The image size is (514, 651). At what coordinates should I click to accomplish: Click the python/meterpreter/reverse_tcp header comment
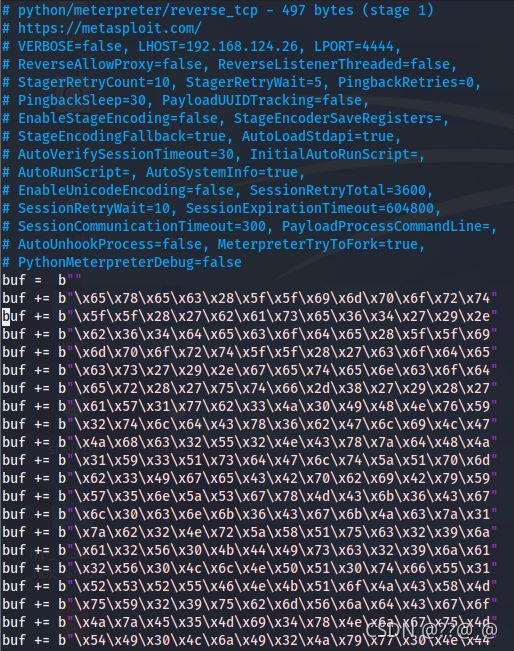(x=218, y=10)
